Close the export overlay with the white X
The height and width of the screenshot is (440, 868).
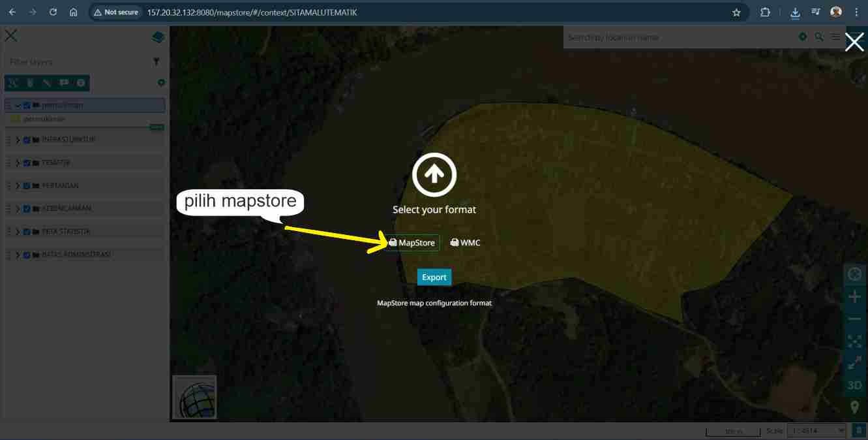854,42
